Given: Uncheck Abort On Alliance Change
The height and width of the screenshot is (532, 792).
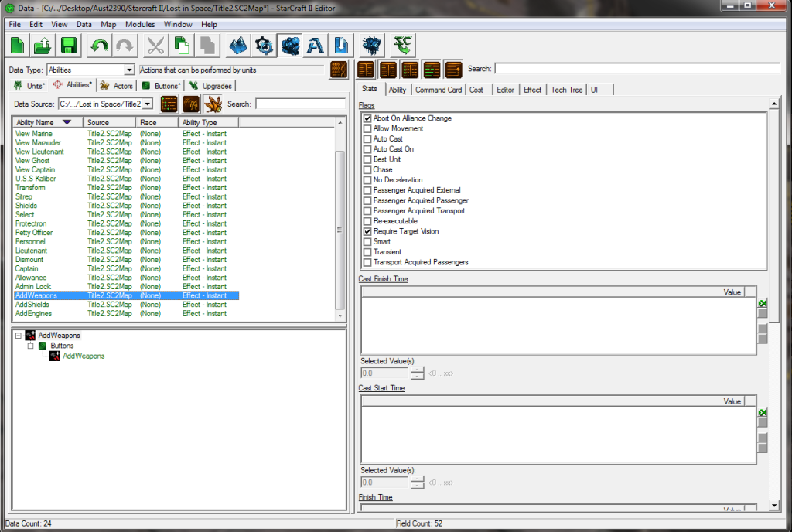Looking at the screenshot, I should tap(367, 118).
